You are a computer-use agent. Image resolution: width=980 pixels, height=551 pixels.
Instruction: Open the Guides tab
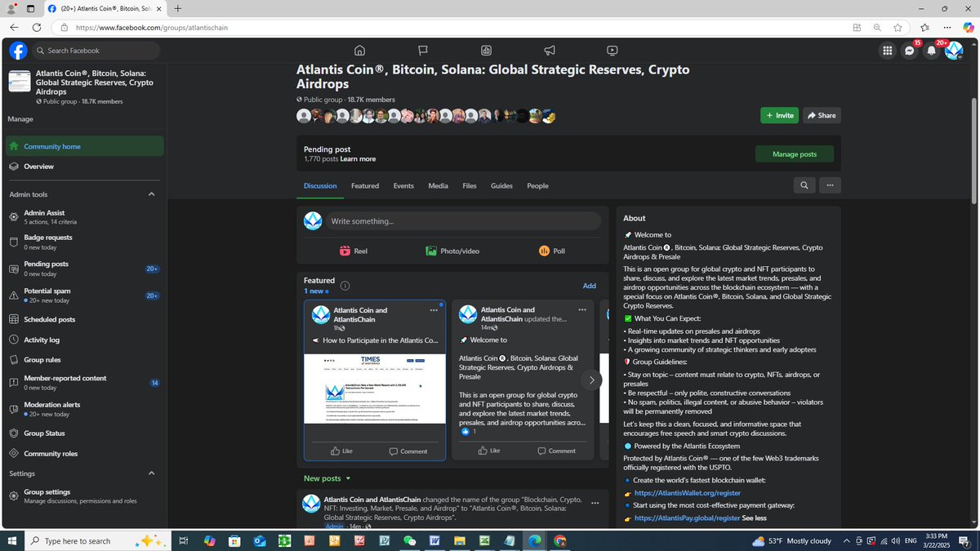point(501,185)
